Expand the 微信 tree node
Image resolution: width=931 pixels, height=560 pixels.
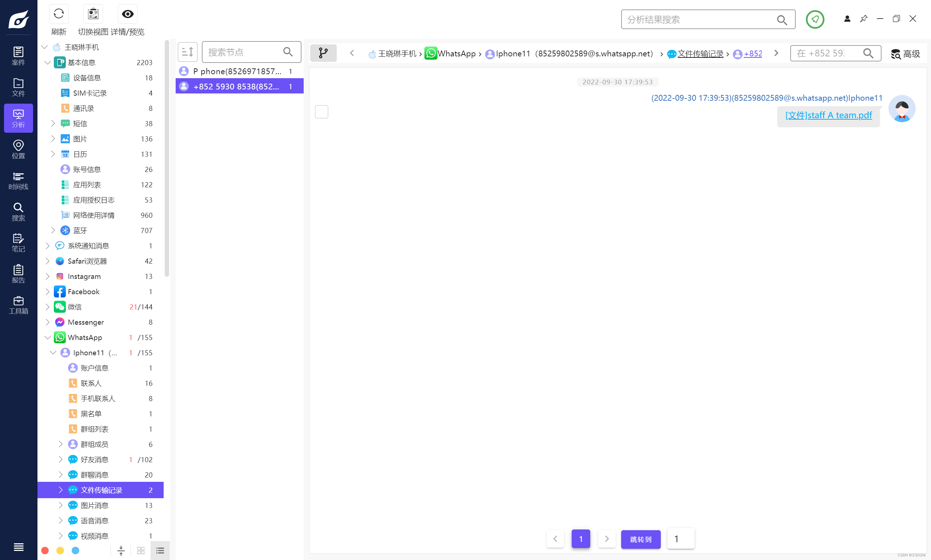coord(47,307)
